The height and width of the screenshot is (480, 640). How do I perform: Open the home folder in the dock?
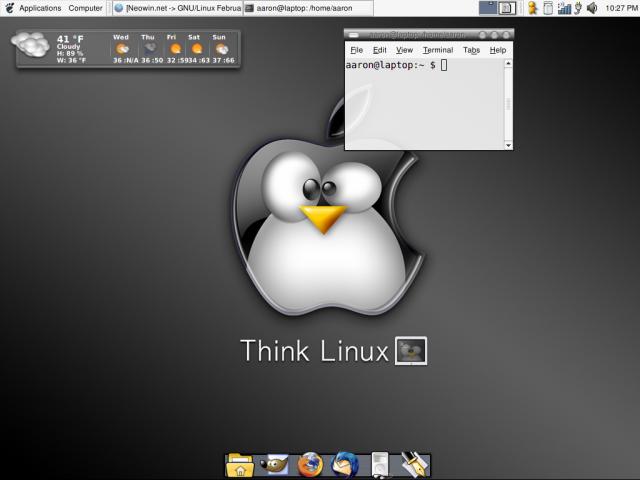pos(240,465)
